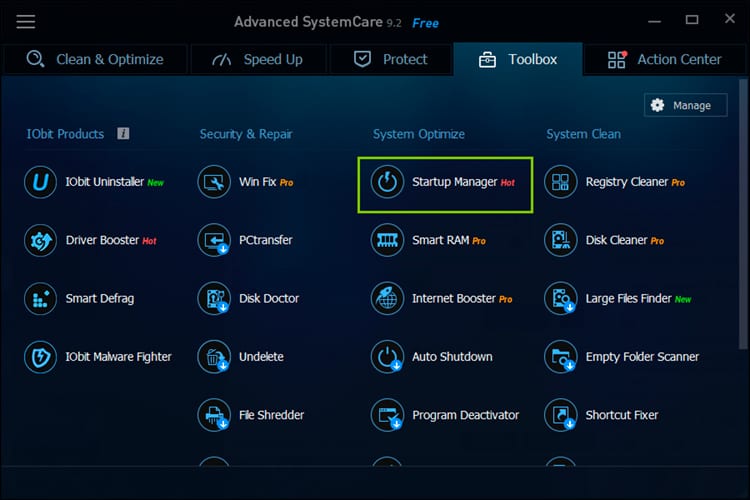This screenshot has width=750, height=500.
Task: Open Disk Cleaner icon
Action: (561, 240)
